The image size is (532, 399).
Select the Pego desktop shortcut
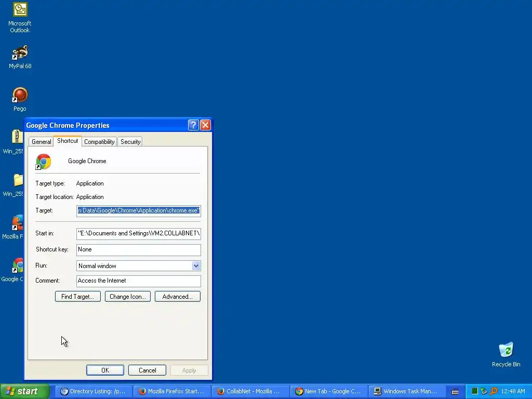20,99
